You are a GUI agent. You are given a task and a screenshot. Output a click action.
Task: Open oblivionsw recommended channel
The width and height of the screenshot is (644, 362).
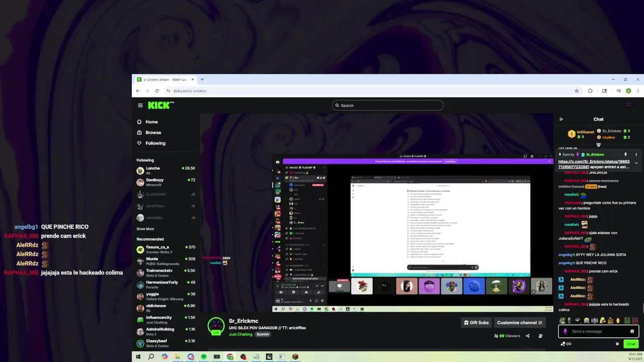pyautogui.click(x=166, y=308)
